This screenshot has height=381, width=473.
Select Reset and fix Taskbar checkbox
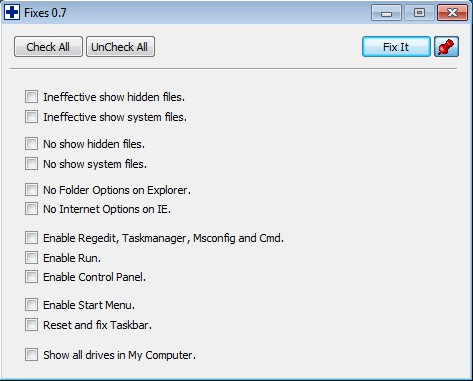(x=31, y=325)
